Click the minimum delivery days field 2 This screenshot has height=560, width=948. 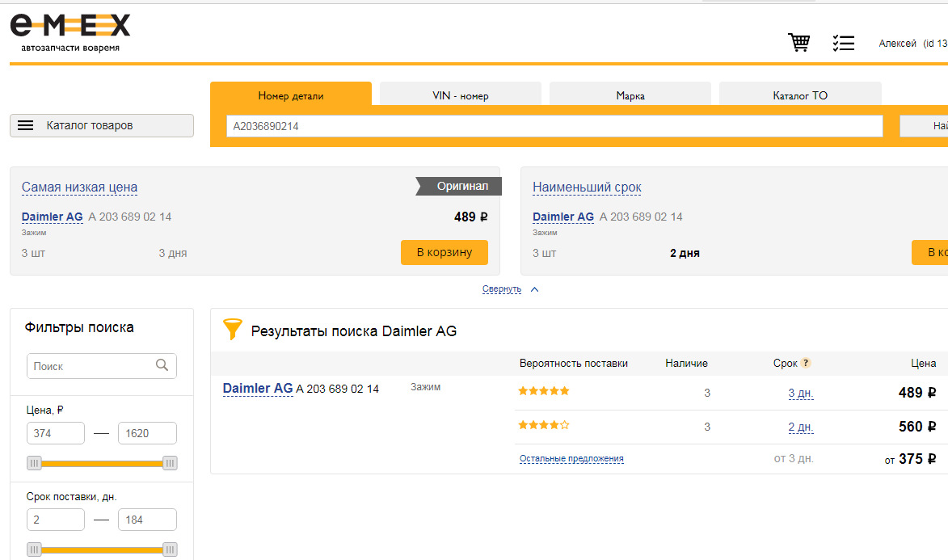click(56, 520)
